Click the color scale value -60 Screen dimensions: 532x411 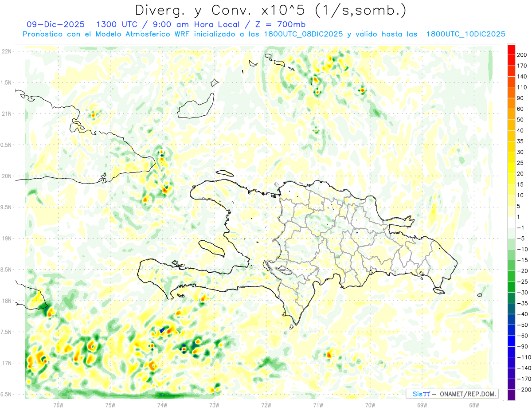(524, 336)
